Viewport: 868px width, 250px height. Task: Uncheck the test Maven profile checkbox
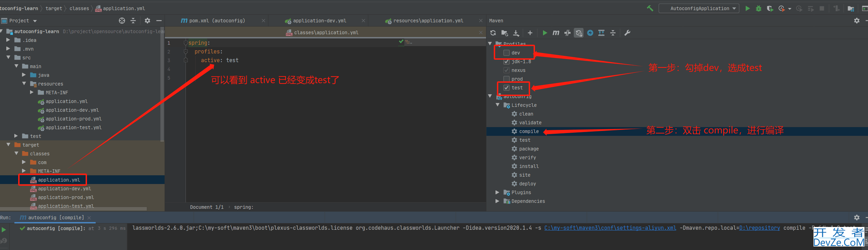click(506, 88)
